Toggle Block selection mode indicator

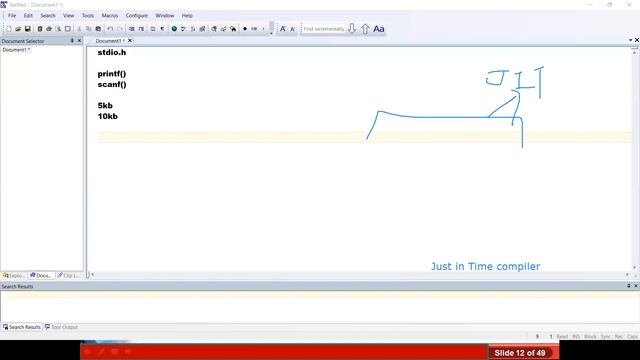tap(590, 336)
